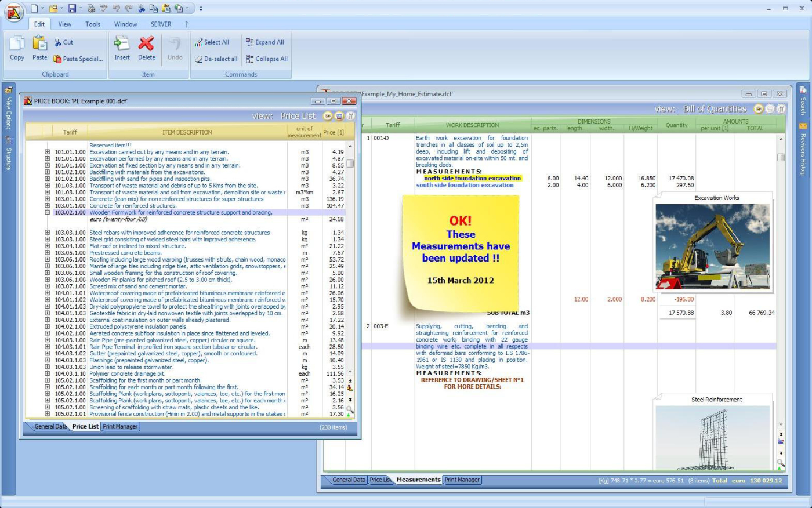Click the red Delete item icon

[x=146, y=44]
